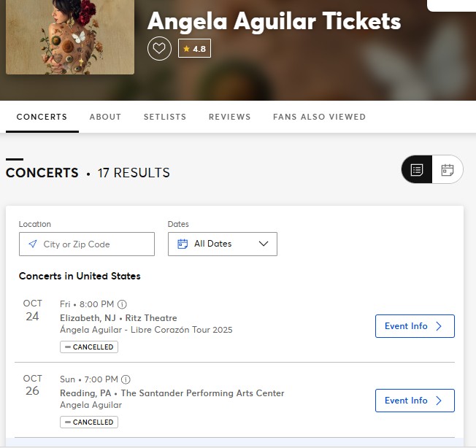476x448 pixels.
Task: Click the calendar icon in Dates
Action: 183,244
